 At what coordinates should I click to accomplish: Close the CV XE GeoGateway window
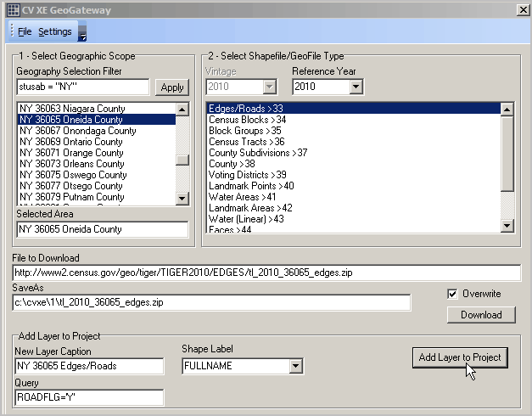(x=523, y=10)
